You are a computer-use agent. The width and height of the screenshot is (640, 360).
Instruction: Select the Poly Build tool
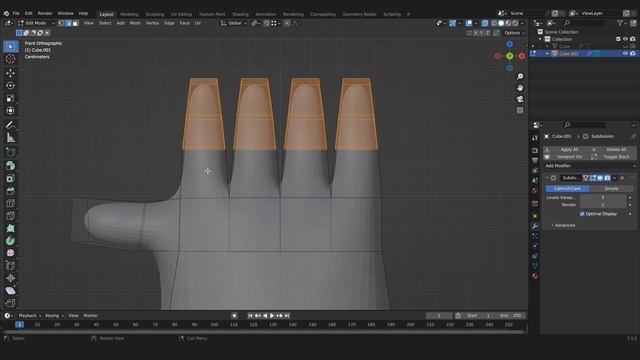click(11, 229)
